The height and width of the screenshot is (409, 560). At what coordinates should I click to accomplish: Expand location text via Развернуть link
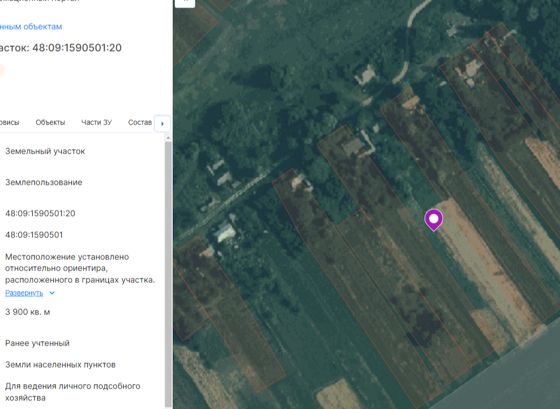tap(24, 293)
